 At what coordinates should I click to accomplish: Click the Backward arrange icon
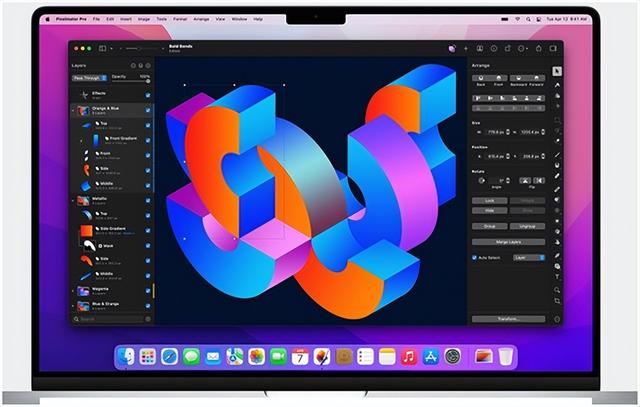(x=518, y=78)
